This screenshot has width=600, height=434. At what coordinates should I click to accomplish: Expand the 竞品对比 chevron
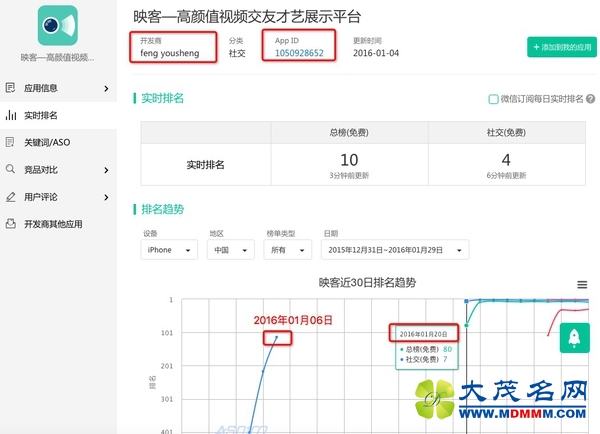point(106,170)
